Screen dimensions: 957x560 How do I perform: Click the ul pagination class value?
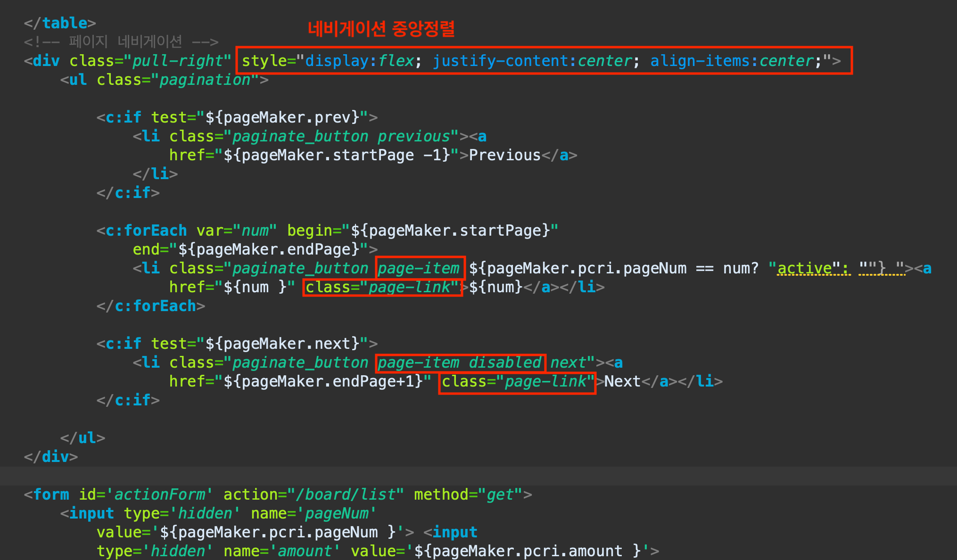click(205, 80)
